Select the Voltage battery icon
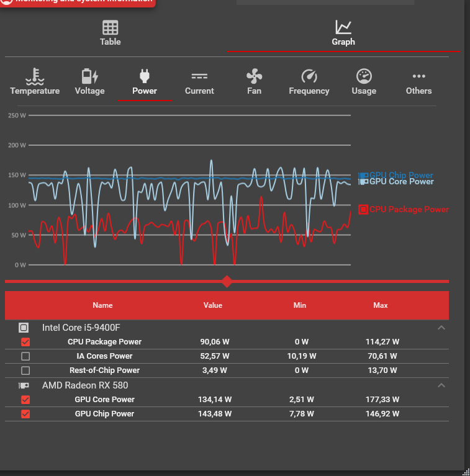Image resolution: width=470 pixels, height=476 pixels. pos(89,76)
